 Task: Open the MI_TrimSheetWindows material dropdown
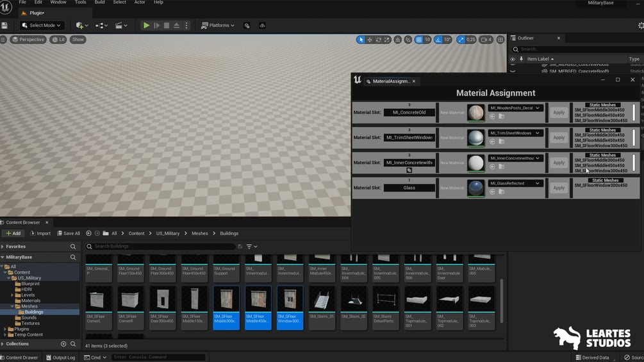[515, 133]
